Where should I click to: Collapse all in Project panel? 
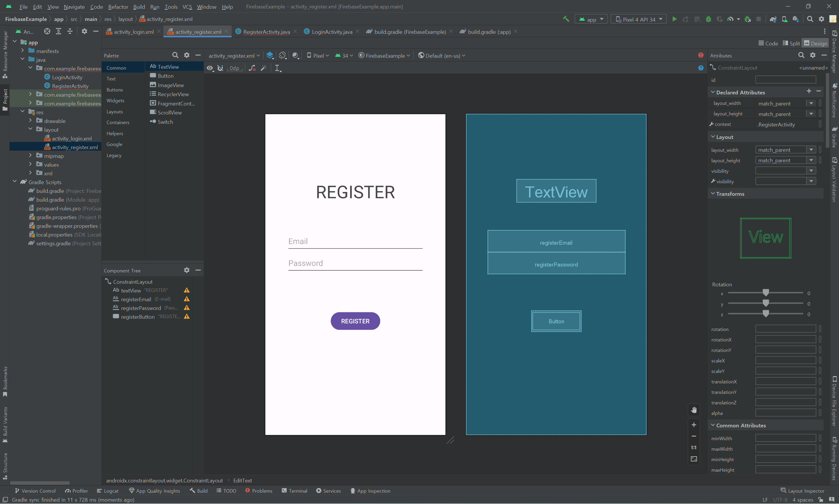point(70,31)
